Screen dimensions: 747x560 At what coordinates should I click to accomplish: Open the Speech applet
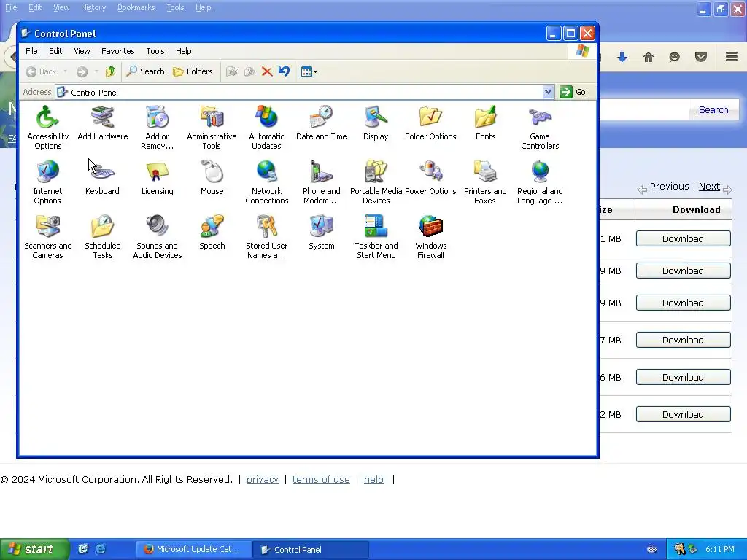pyautogui.click(x=212, y=233)
